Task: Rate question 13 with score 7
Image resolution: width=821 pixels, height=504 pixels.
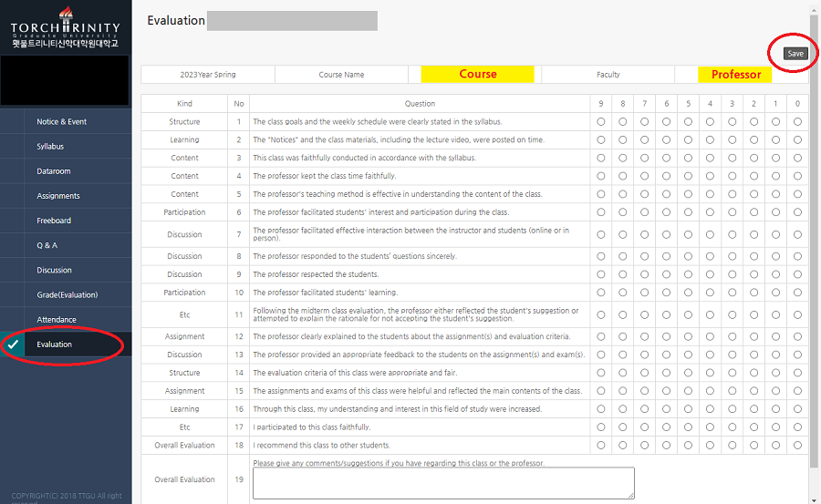Action: (x=645, y=355)
